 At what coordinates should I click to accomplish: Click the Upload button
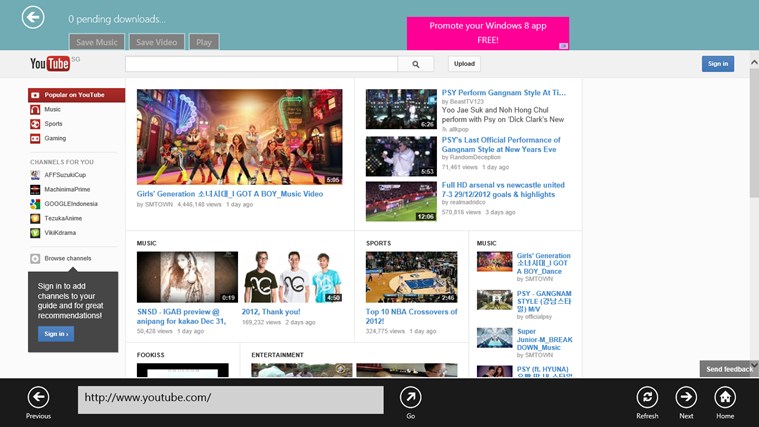464,64
